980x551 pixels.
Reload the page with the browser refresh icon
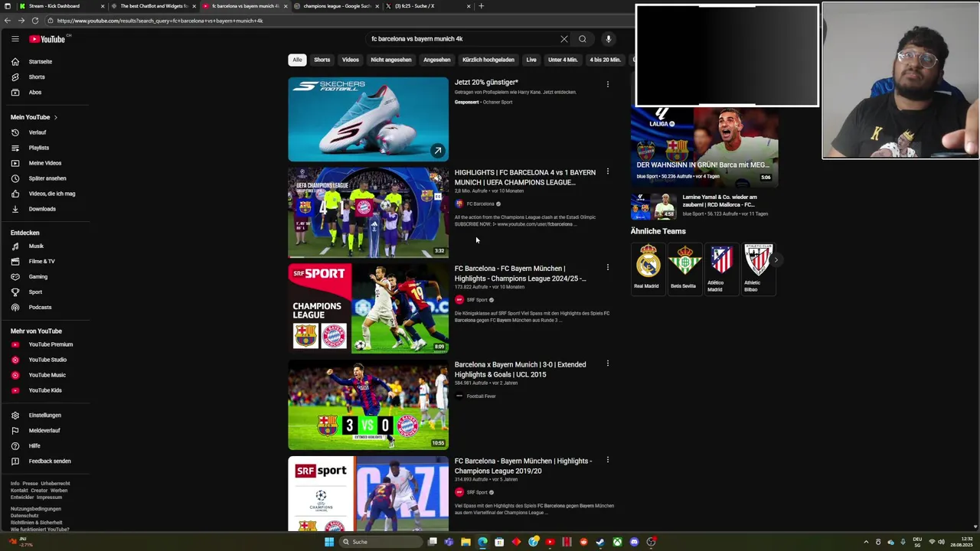click(35, 21)
